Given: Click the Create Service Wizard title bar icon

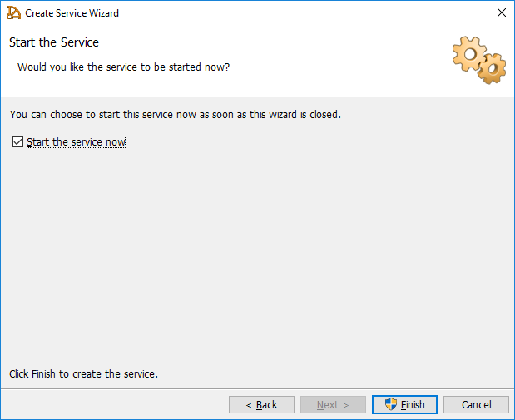Looking at the screenshot, I should [14, 12].
